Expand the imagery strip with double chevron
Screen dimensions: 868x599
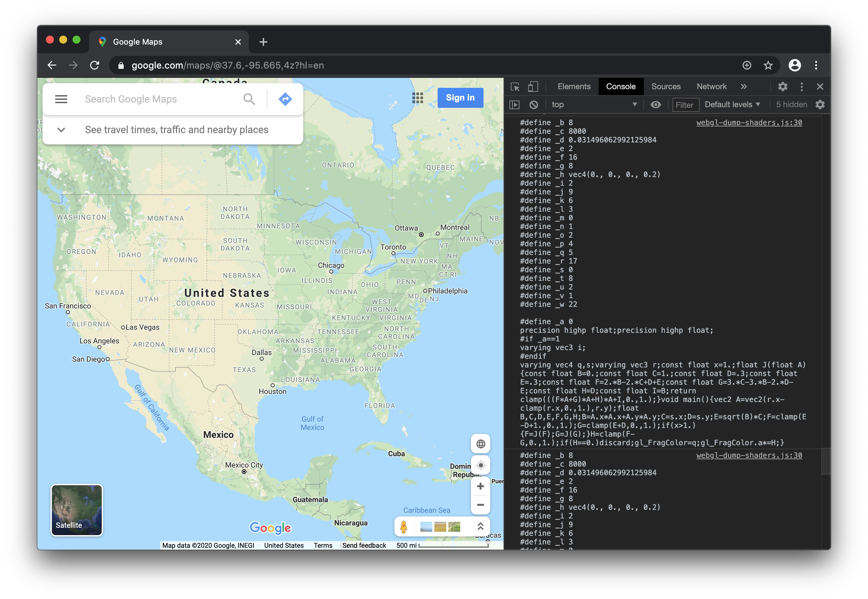(480, 526)
